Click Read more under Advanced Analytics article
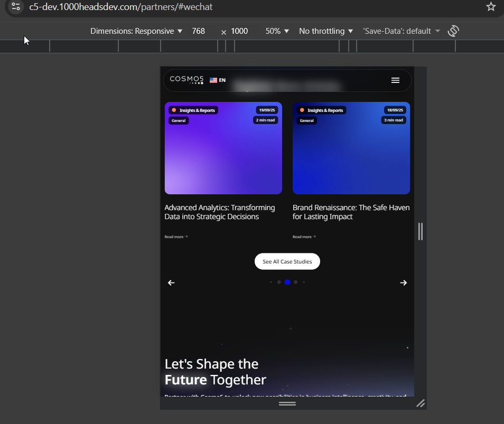The width and height of the screenshot is (504, 424). (x=176, y=237)
